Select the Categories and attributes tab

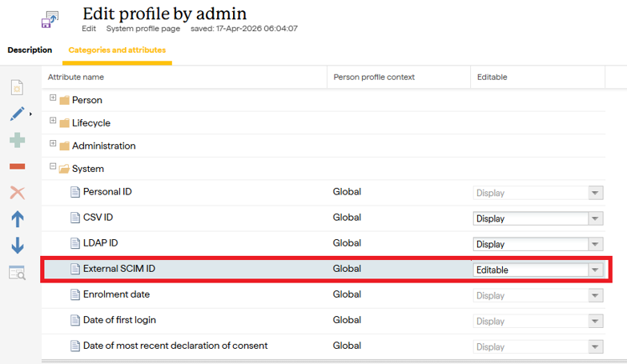(117, 50)
